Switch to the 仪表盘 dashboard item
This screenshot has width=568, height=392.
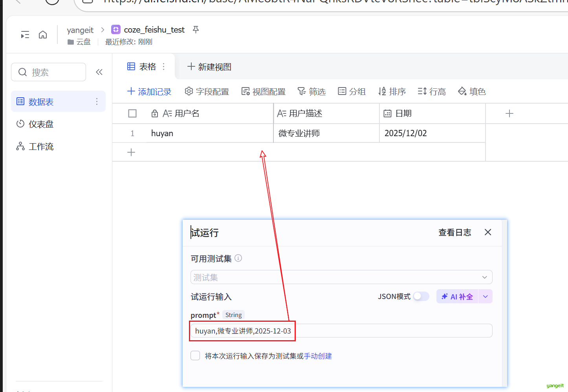(41, 124)
